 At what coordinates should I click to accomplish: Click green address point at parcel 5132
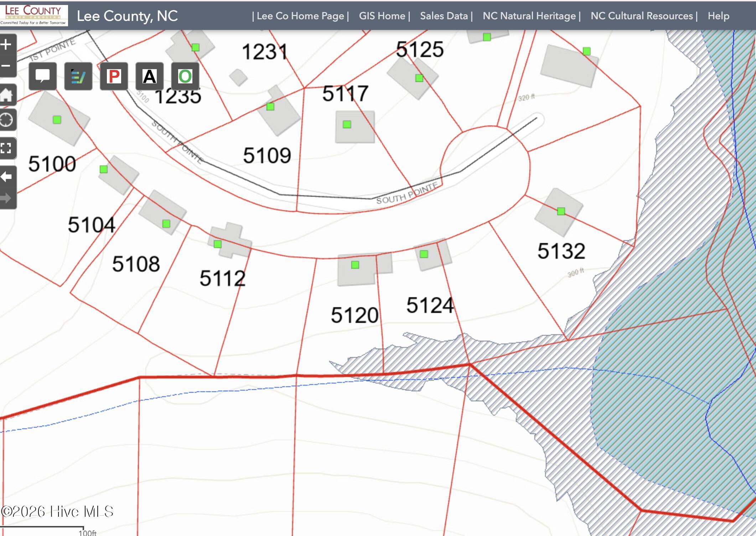pos(561,211)
